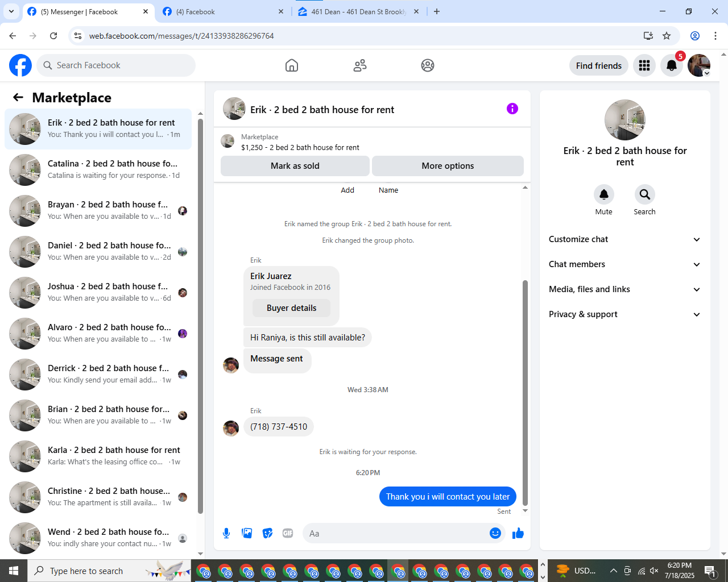Open Daniel conversation in list
Image resolution: width=728 pixels, height=582 pixels.
(x=98, y=252)
